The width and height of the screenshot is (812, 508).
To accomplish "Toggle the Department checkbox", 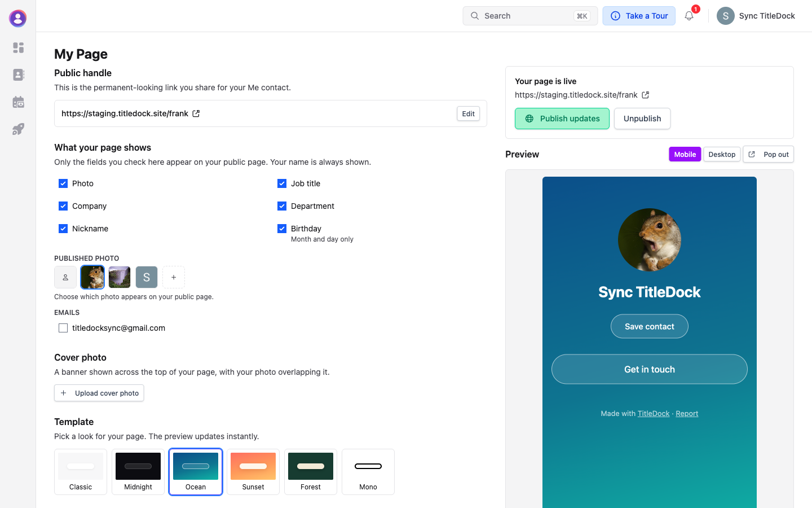I will 282,206.
